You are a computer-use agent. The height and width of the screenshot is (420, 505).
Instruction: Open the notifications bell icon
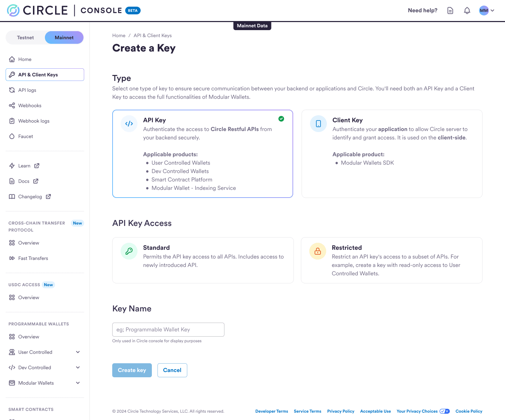pos(467,11)
